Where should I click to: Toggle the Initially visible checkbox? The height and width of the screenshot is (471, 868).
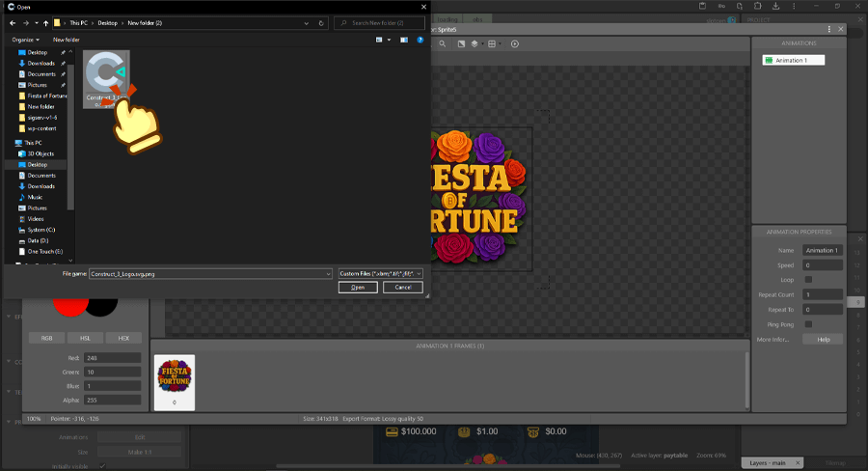(103, 465)
